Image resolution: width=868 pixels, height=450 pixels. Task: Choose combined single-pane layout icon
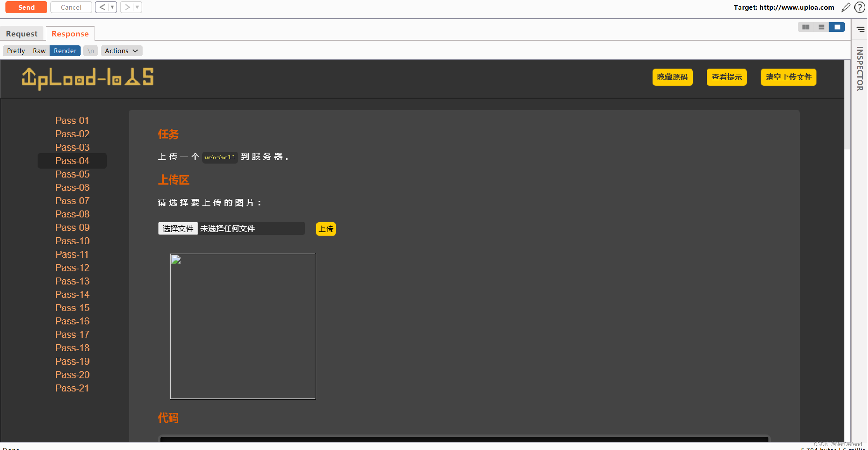(837, 27)
